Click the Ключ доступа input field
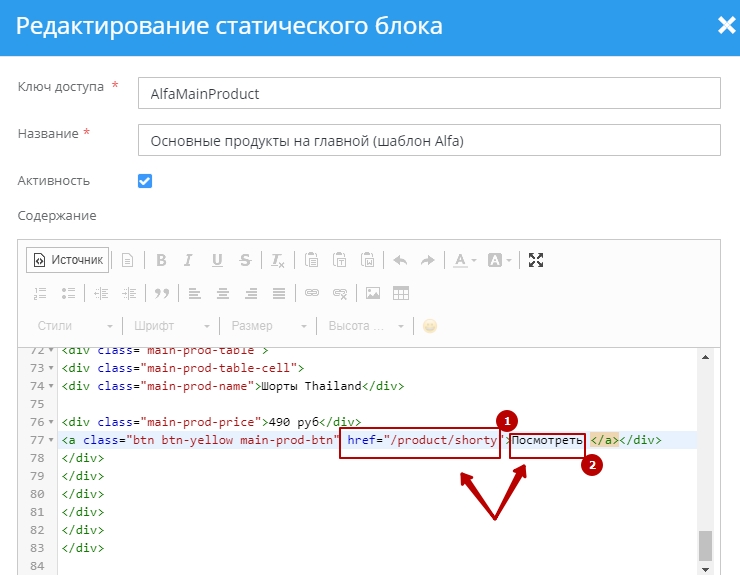 428,93
